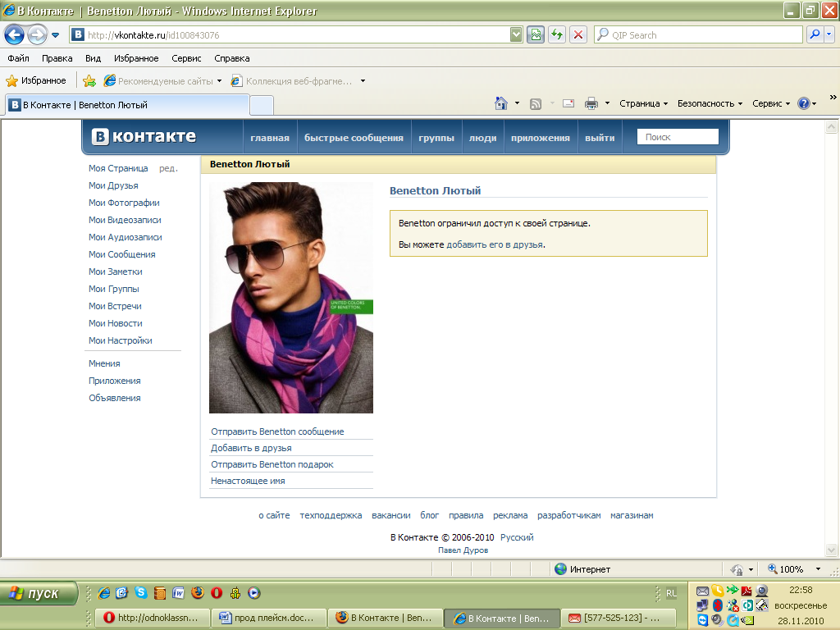Screen dimensions: 840x630
Task: Launch Word from Quick Launch
Action: [x=178, y=593]
